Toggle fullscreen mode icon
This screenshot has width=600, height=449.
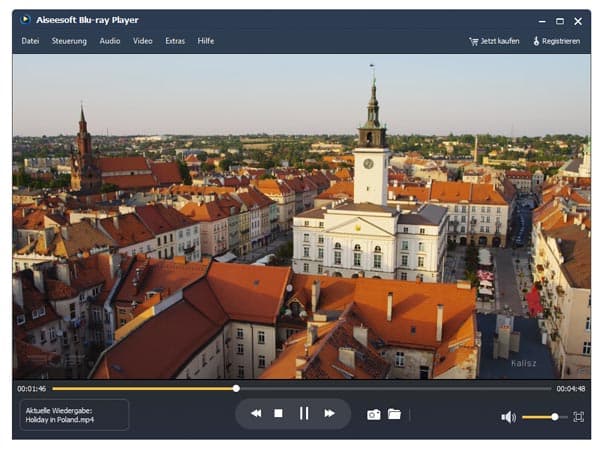coord(579,417)
